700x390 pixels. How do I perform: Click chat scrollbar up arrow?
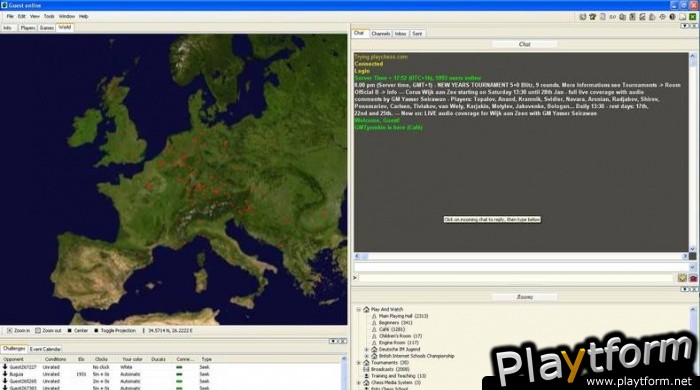(x=693, y=56)
